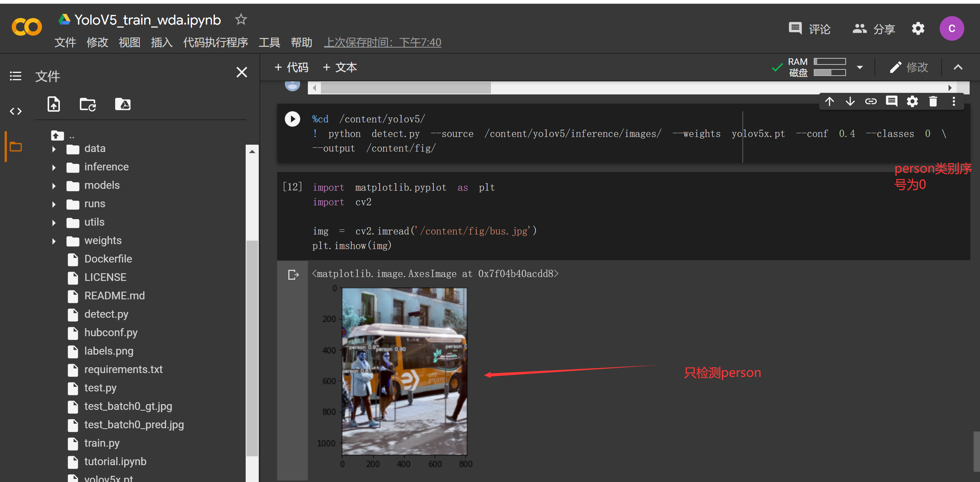
Task: Open code snippets sidebar icon
Action: 16,111
